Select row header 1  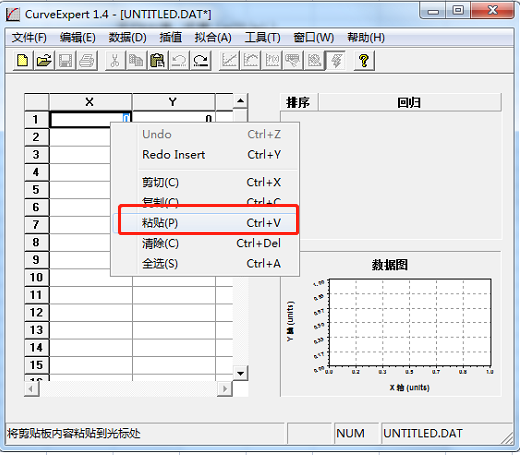click(x=36, y=119)
